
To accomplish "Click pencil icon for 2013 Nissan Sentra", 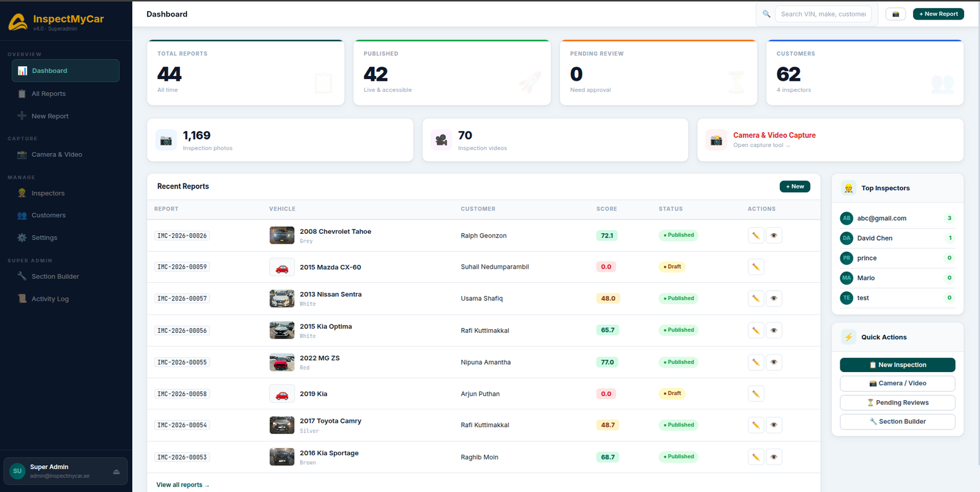I will pyautogui.click(x=756, y=299).
